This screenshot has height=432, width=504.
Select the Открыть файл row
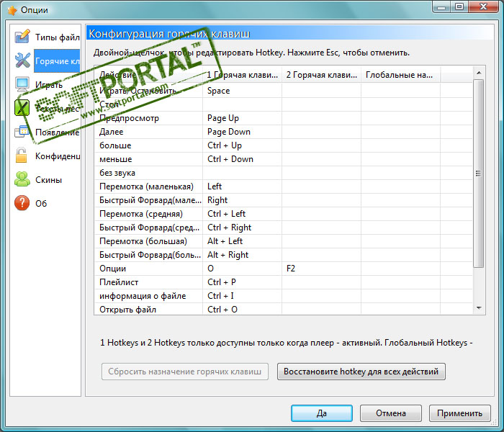click(284, 309)
